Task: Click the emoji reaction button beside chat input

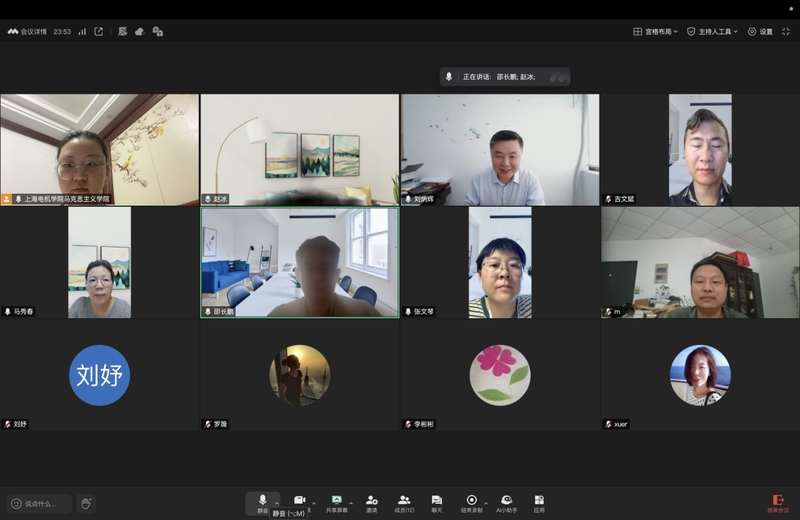Action: click(x=87, y=503)
